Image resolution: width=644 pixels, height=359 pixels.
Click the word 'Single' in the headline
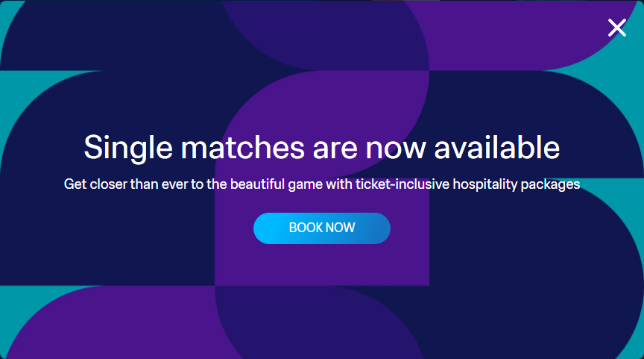pyautogui.click(x=128, y=148)
